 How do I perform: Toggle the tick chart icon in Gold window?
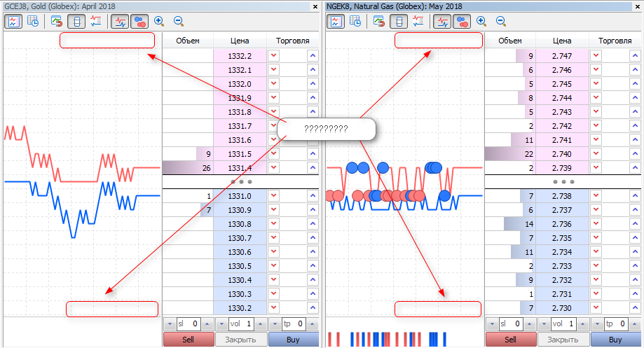point(13,21)
